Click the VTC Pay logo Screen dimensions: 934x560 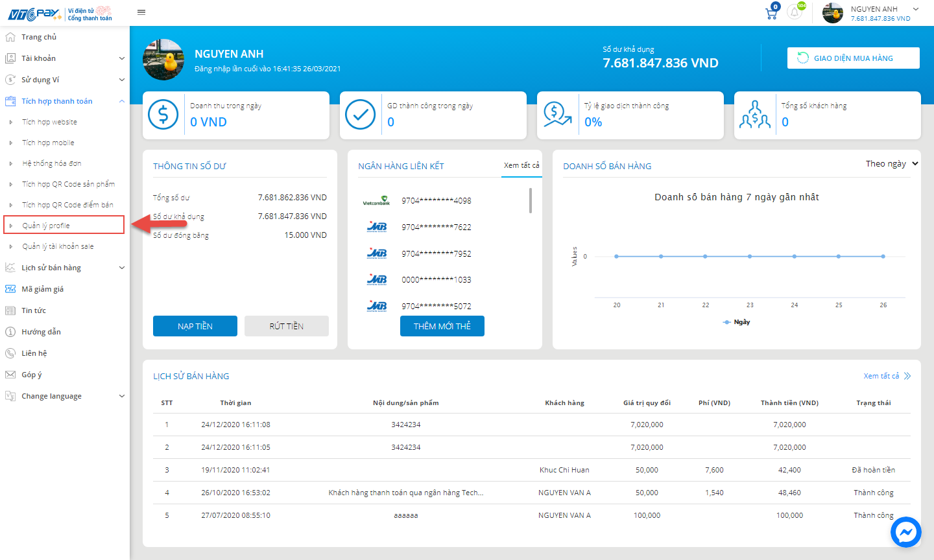(34, 14)
